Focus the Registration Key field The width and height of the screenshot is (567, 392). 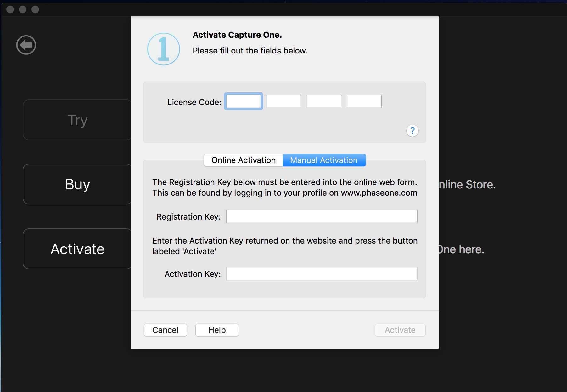(x=322, y=216)
